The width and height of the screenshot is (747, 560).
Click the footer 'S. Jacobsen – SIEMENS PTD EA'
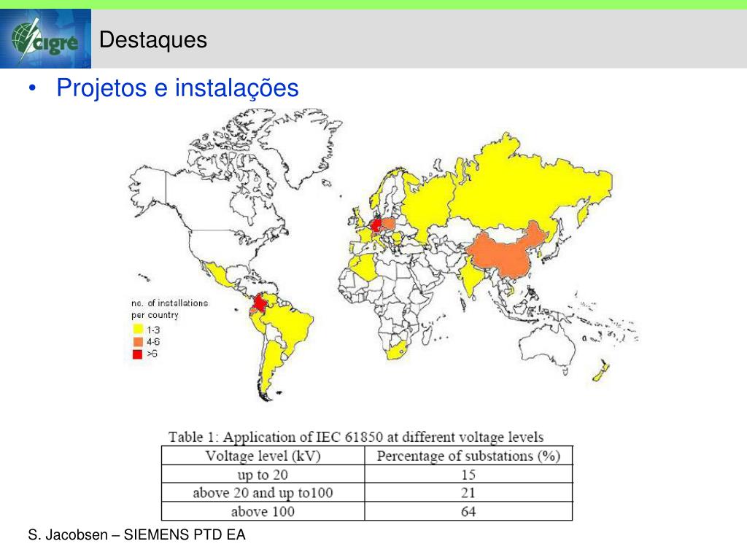pyautogui.click(x=136, y=534)
